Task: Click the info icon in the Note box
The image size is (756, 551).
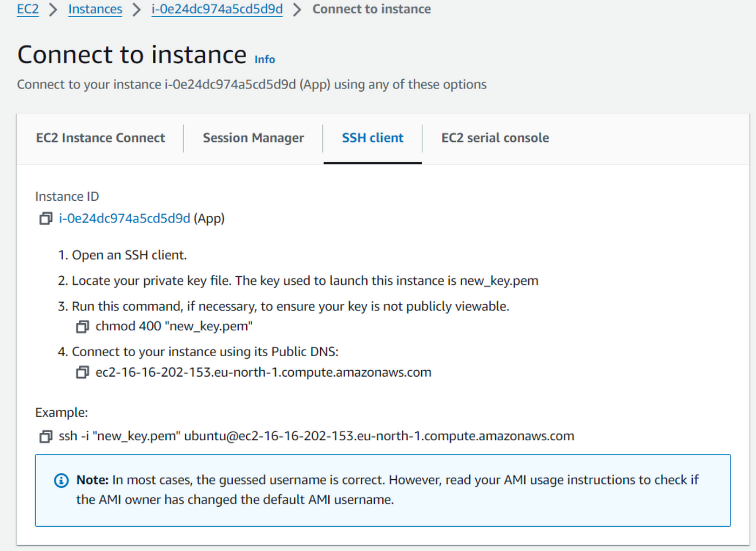Action: [62, 480]
